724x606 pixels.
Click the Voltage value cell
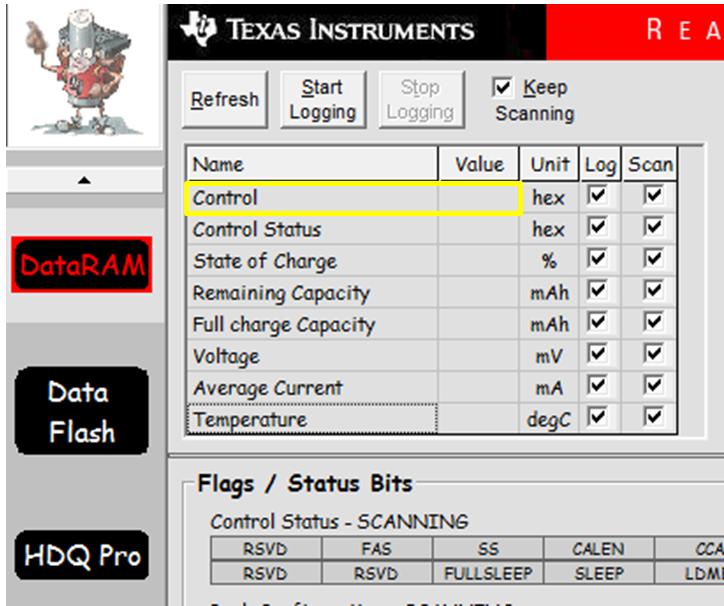479,356
